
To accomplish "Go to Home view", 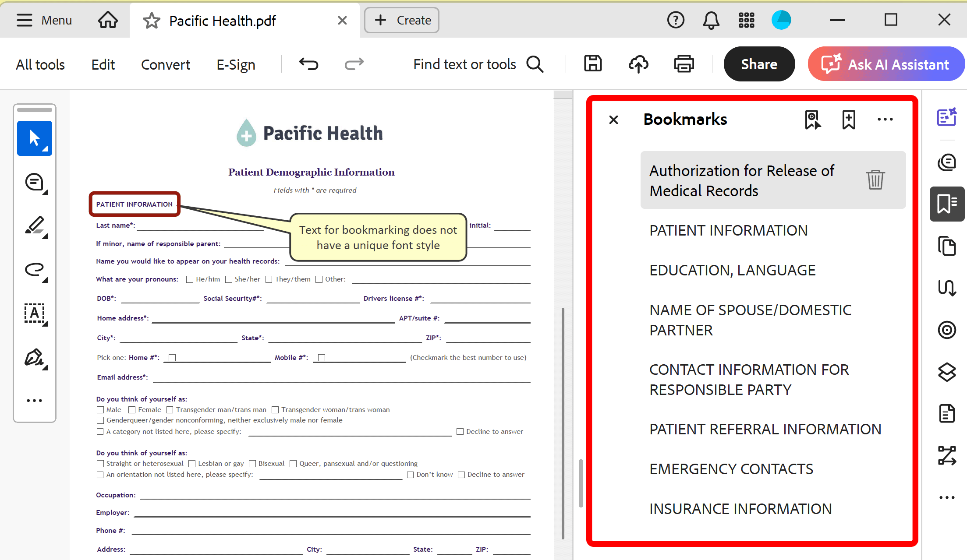I will point(108,20).
